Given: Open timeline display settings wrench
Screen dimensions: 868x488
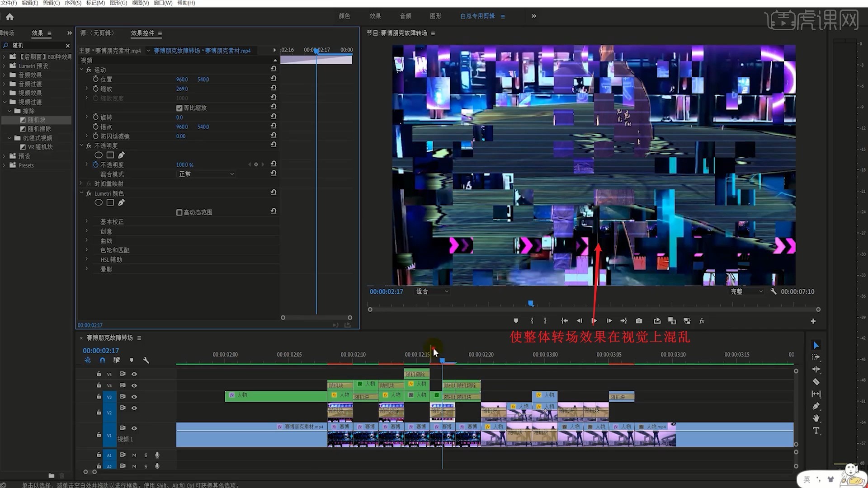Looking at the screenshot, I should coord(146,360).
